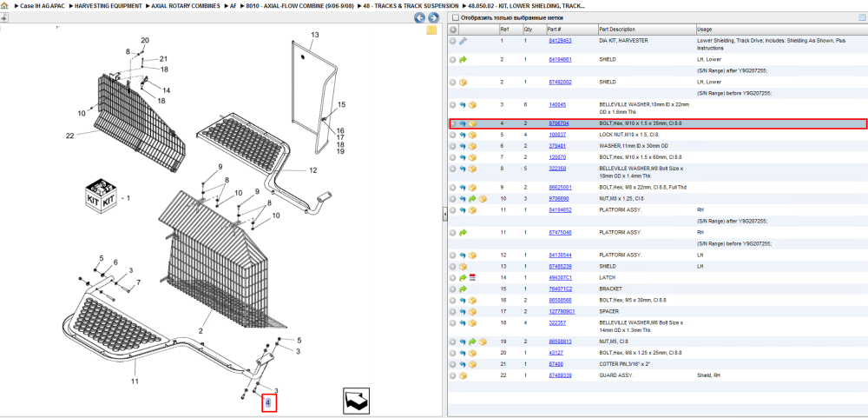Click gray plus button in 1277909C1 row
This screenshot has height=418, width=868.
pyautogui.click(x=453, y=312)
